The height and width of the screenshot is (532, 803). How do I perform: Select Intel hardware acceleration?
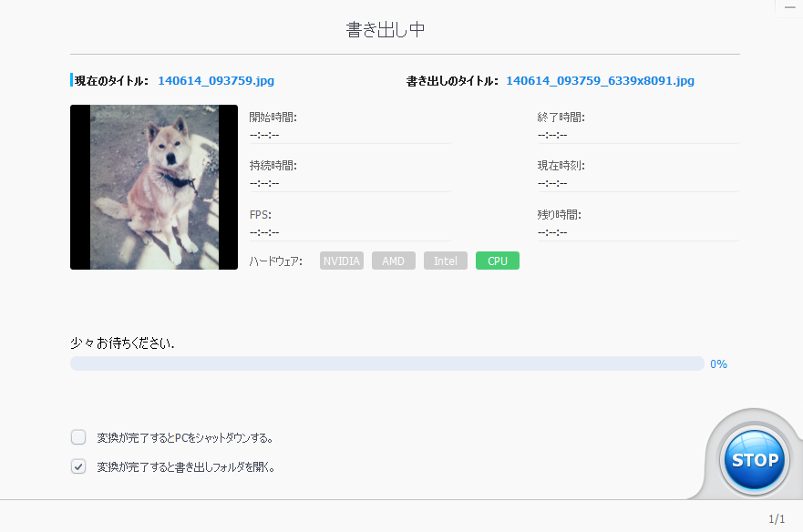coord(446,261)
